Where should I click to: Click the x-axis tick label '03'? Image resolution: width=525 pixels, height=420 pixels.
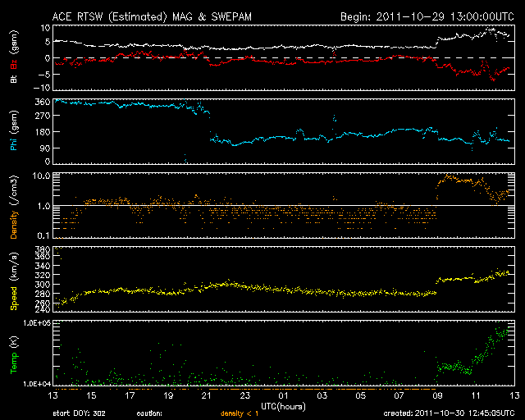pyautogui.click(x=322, y=395)
